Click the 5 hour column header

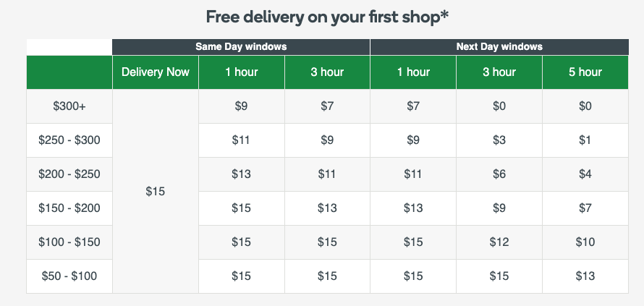(585, 72)
